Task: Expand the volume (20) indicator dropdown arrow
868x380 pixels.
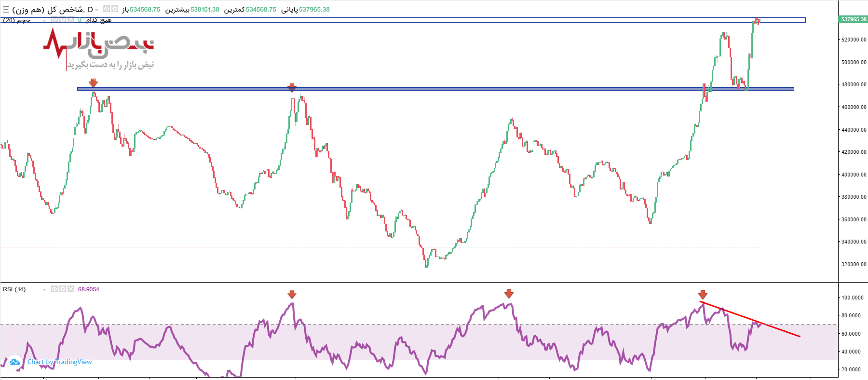Action: 44,20
